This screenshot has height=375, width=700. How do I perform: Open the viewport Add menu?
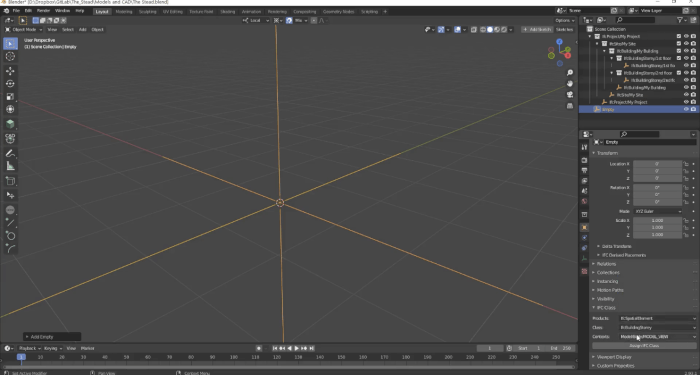83,29
